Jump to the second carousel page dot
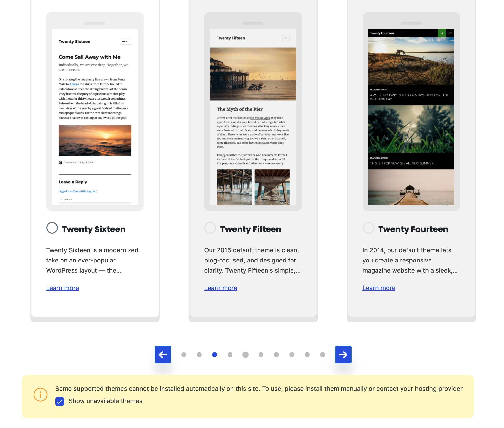Viewport: 504px width, 428px height. coord(199,354)
